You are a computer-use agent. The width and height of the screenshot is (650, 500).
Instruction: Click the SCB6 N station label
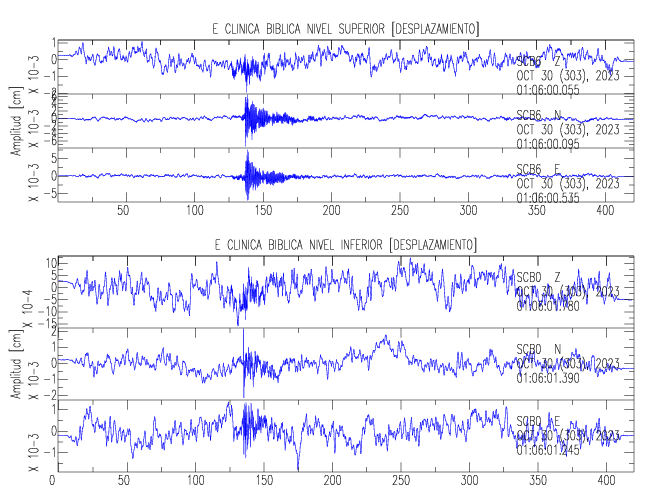[x=538, y=115]
